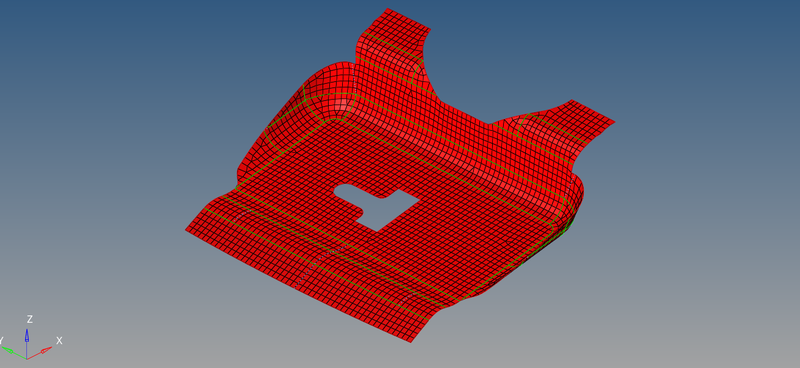
Task: Click the Y label on the axis triad
Action: click(1, 340)
